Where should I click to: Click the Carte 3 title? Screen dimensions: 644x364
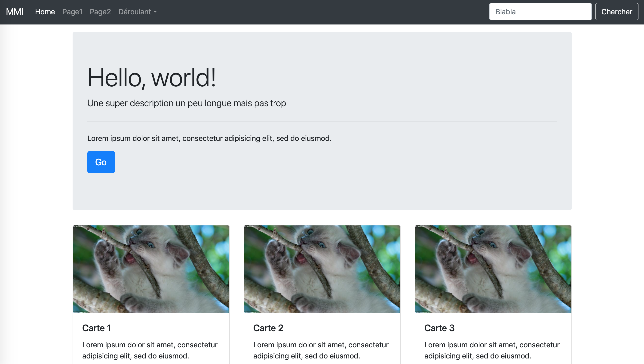tap(439, 328)
